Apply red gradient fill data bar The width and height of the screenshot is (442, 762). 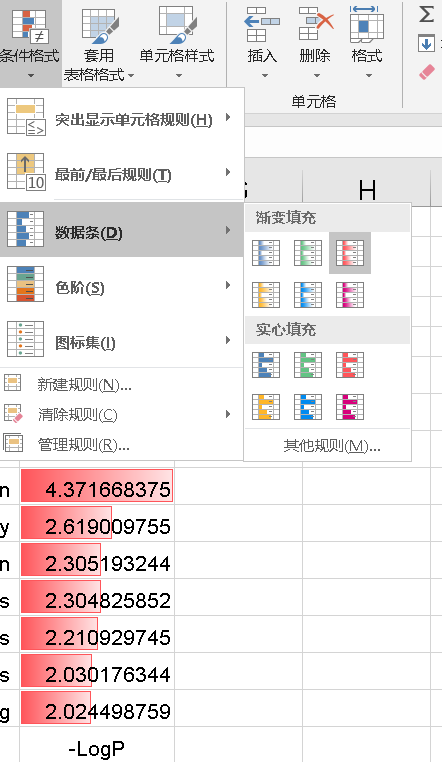coord(350,253)
